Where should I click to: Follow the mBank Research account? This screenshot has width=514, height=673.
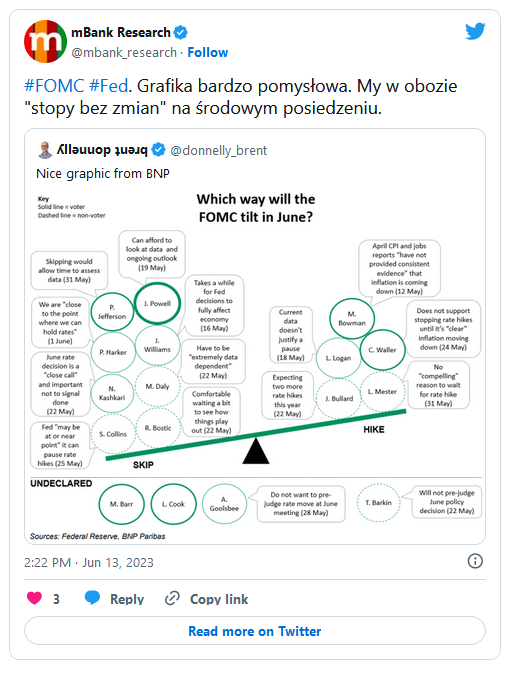208,52
